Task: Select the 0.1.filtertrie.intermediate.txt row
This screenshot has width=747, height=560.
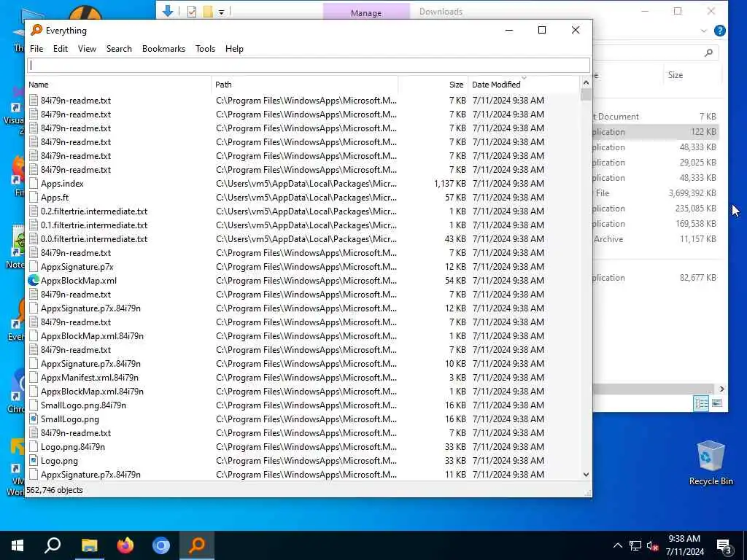Action: (303, 225)
